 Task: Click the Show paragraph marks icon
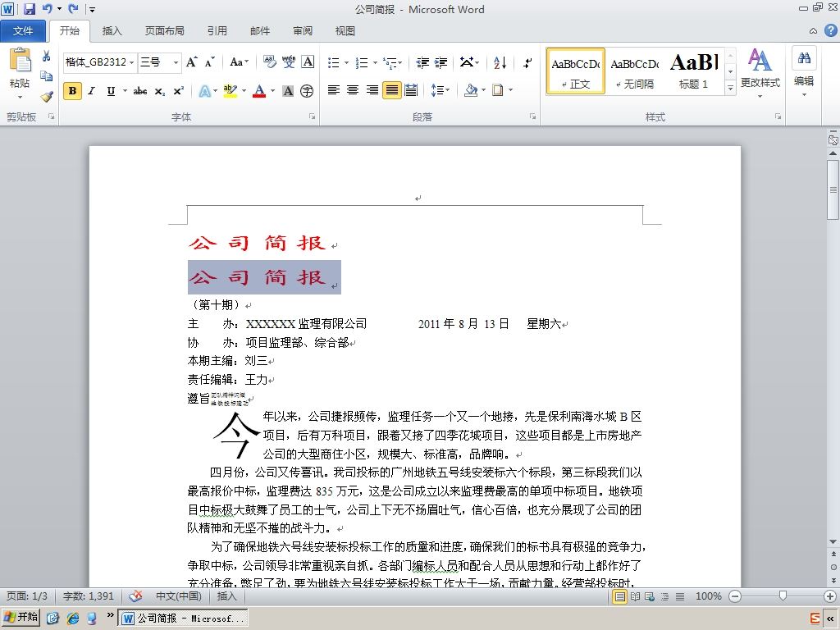point(527,62)
